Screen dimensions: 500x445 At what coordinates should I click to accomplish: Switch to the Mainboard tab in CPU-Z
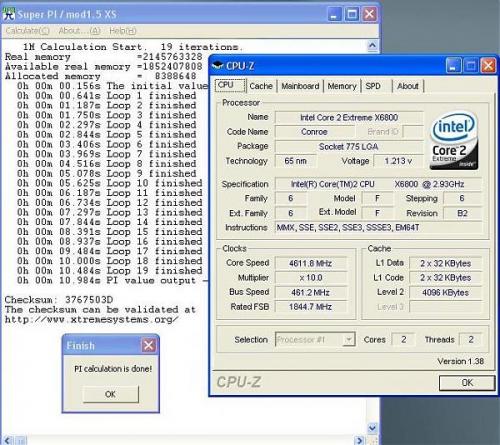click(x=300, y=86)
